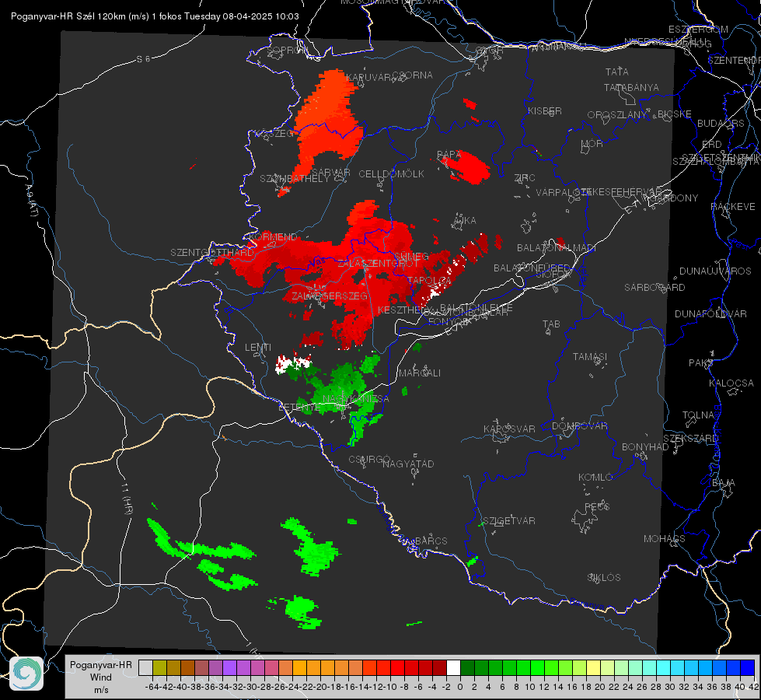761x700 pixels.
Task: Click the NAGYKANIZSA city label
Action: click(x=356, y=399)
